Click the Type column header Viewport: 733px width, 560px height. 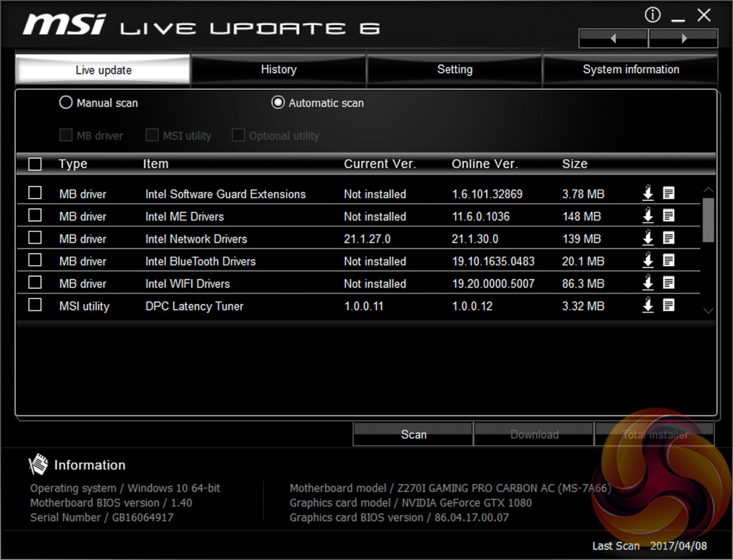pyautogui.click(x=73, y=164)
